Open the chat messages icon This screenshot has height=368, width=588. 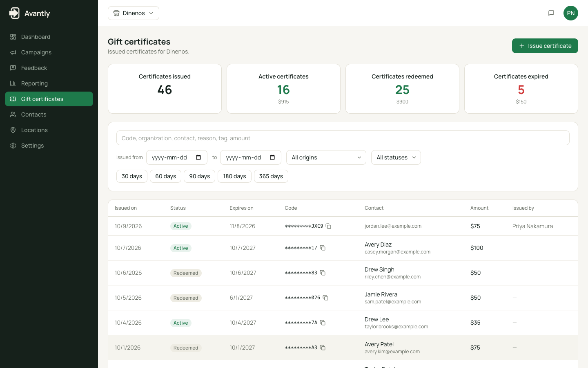tap(551, 13)
